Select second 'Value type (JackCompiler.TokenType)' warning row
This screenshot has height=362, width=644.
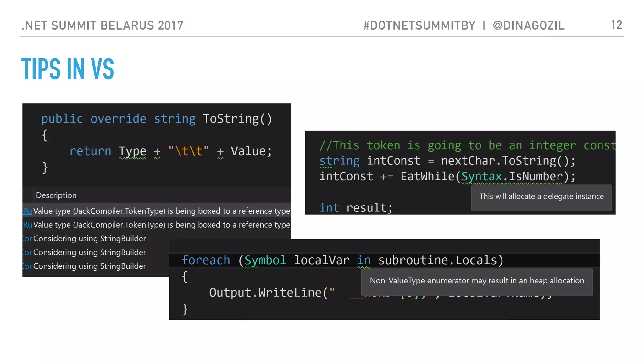[157, 225]
